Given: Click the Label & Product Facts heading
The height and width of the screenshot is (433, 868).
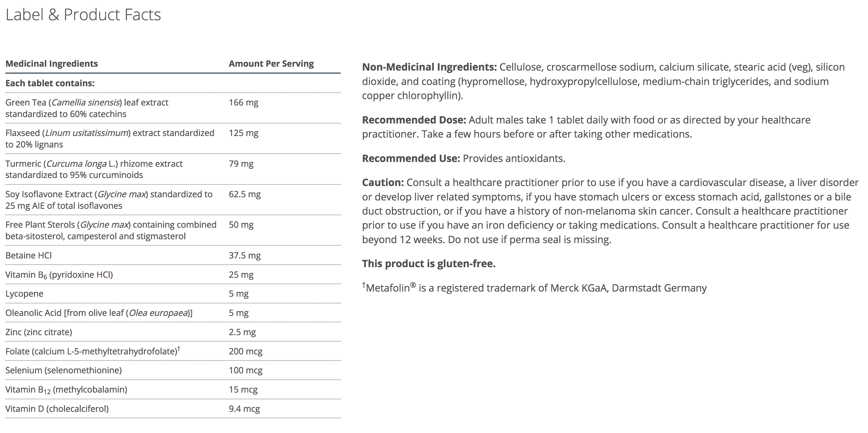Looking at the screenshot, I should [83, 15].
